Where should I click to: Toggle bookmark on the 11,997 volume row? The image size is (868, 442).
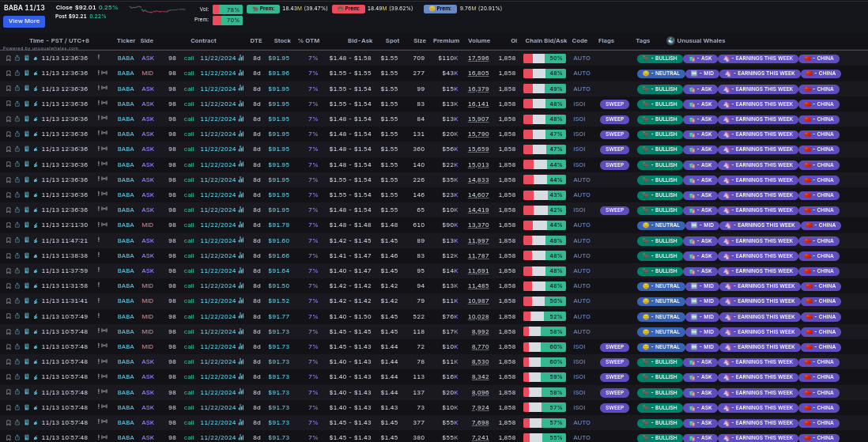point(9,241)
